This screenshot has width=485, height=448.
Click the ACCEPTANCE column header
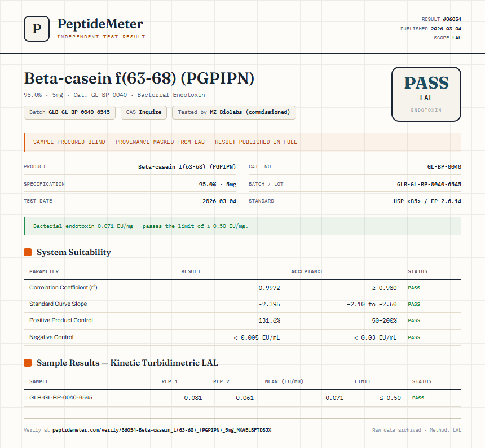point(307,271)
